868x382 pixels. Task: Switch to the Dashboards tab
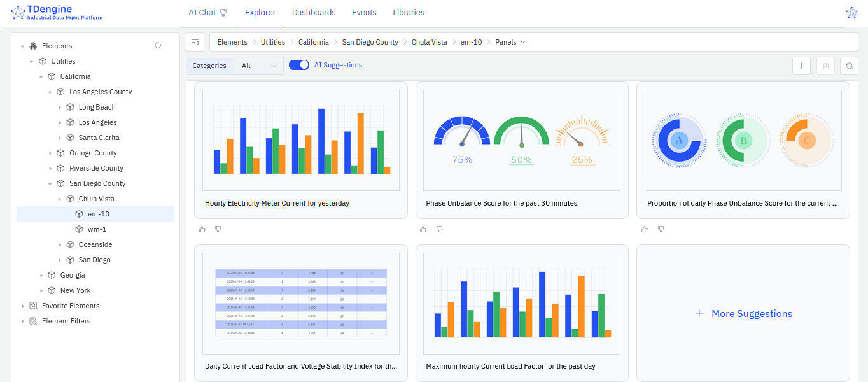point(314,13)
